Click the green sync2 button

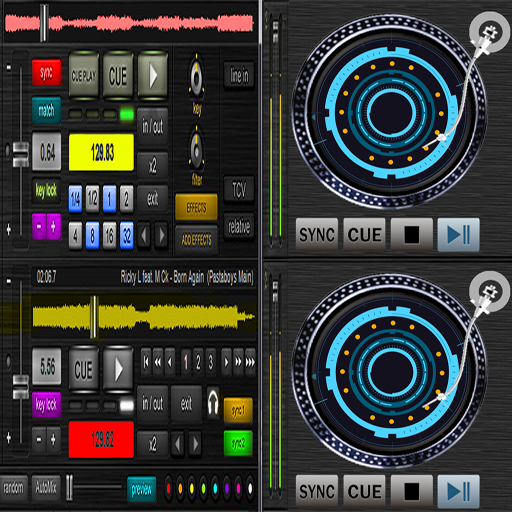pos(238,443)
